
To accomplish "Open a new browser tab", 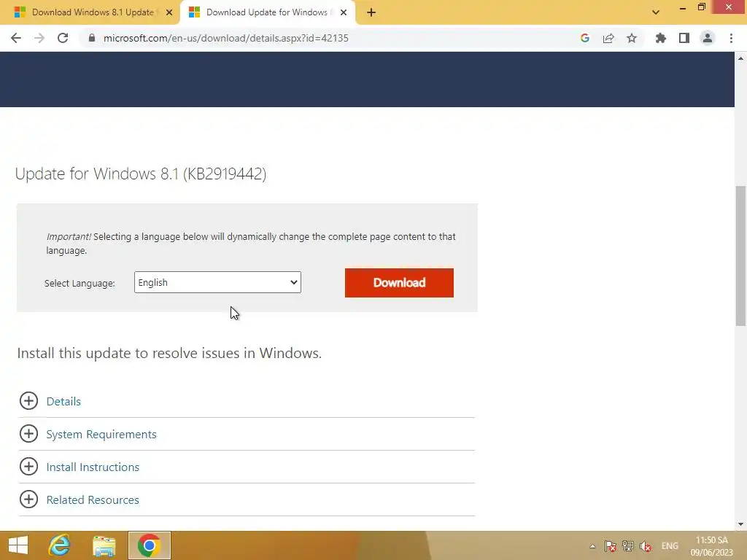I will pyautogui.click(x=371, y=12).
